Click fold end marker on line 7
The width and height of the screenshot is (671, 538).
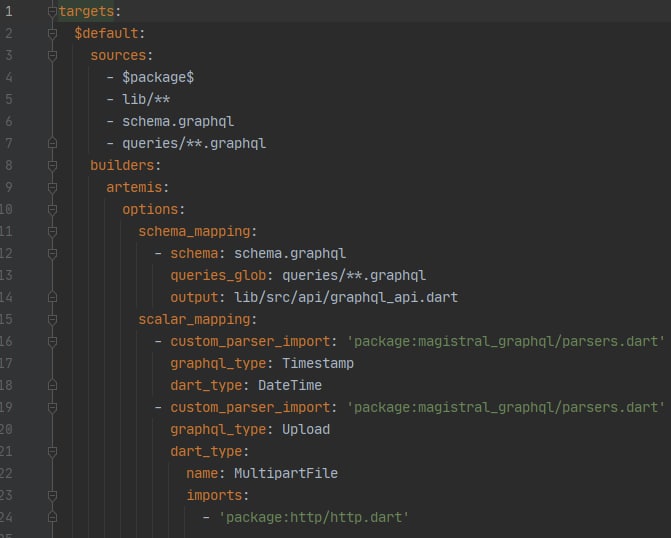coord(52,143)
